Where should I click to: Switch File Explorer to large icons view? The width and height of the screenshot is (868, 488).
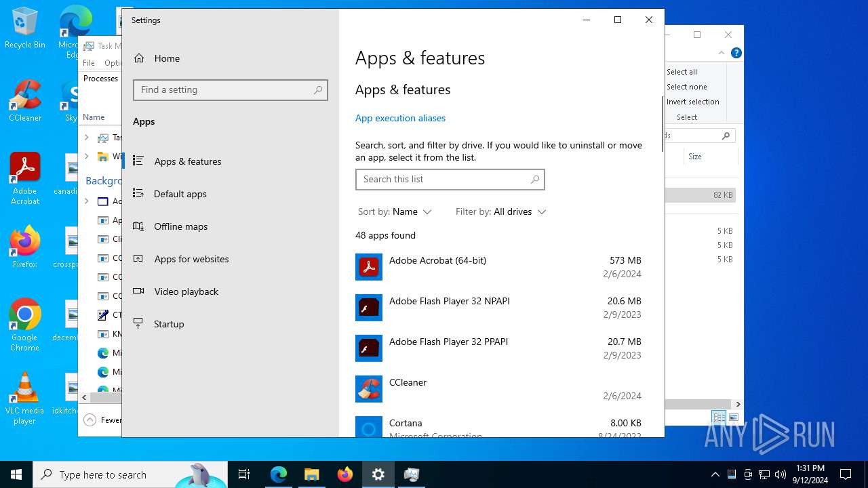coord(733,418)
